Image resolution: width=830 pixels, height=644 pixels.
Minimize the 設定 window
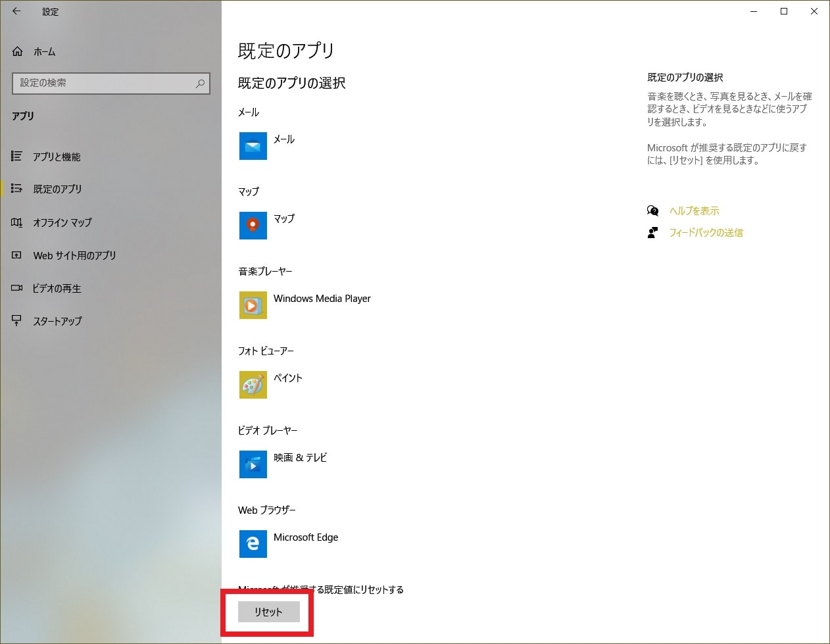(x=754, y=11)
